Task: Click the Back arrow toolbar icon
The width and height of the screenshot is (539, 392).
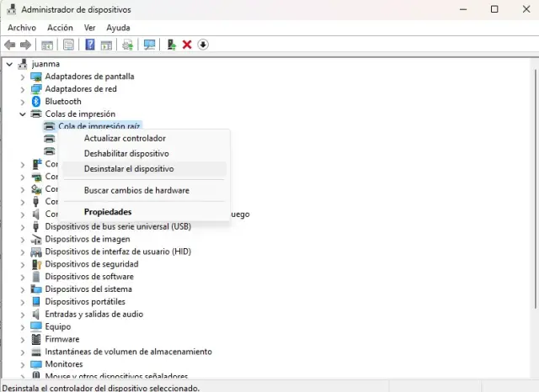Action: [10, 45]
